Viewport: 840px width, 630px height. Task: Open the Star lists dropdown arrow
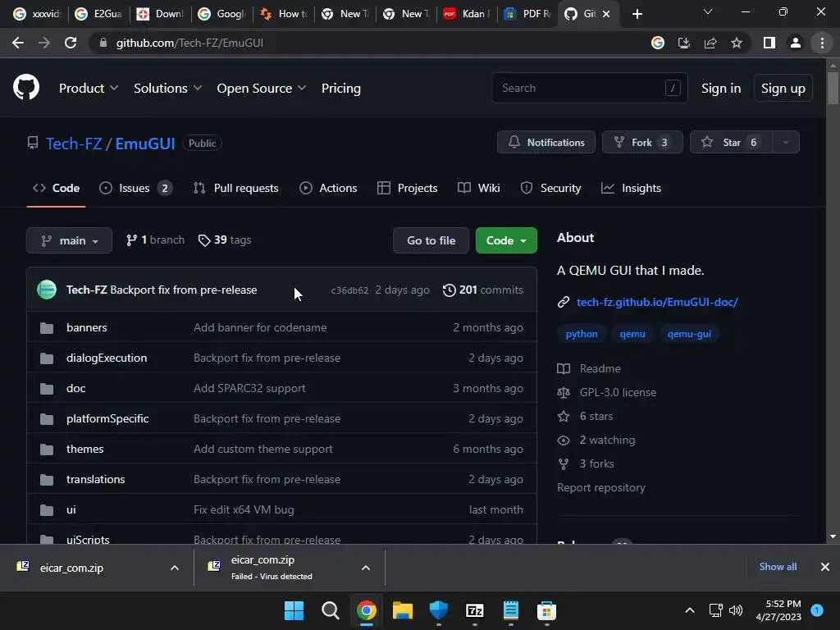pos(785,143)
